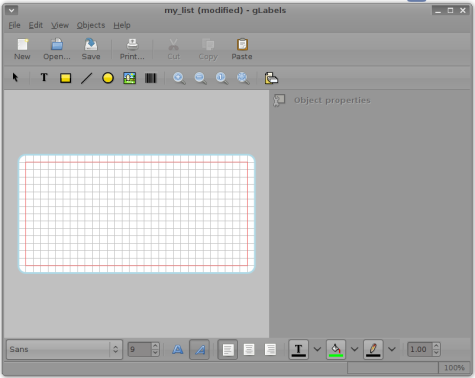475x378 pixels.
Task: Open the merge properties icon
Action: pos(271,78)
